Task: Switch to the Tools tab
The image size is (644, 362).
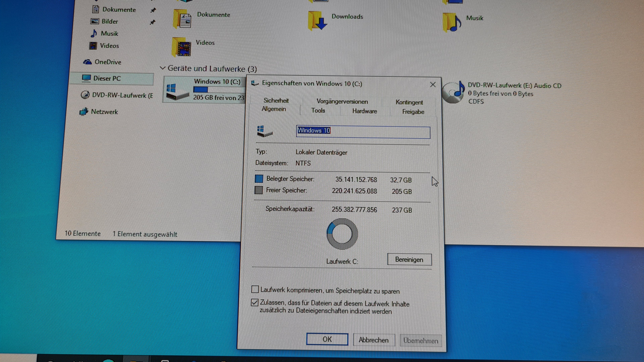Action: (x=318, y=111)
